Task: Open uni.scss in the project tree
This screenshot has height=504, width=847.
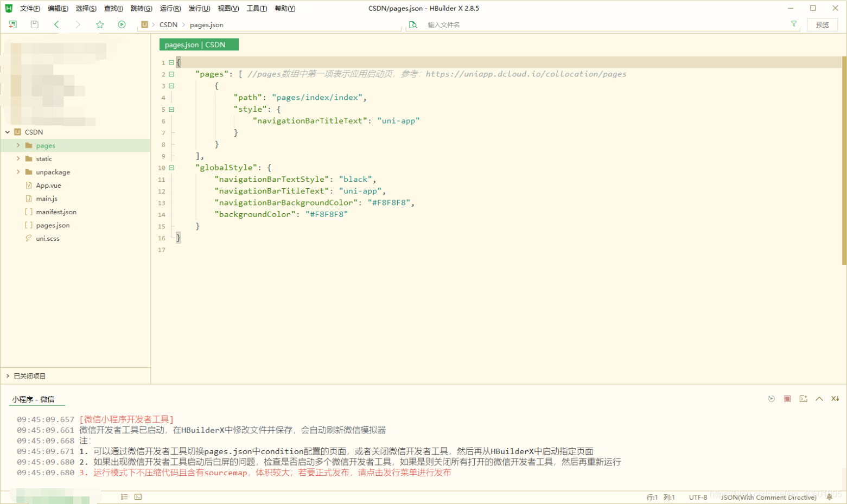Action: (x=48, y=238)
